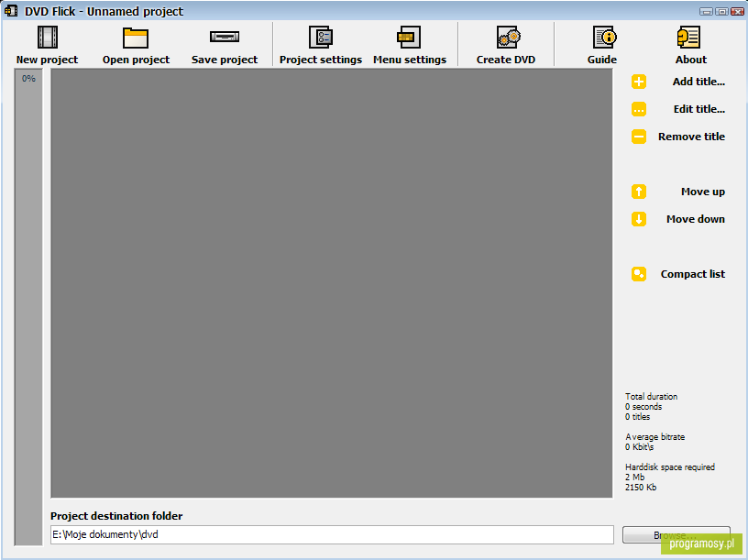Viewport: 748px width, 560px height.
Task: Open the Menu settings icon
Action: pos(409,38)
